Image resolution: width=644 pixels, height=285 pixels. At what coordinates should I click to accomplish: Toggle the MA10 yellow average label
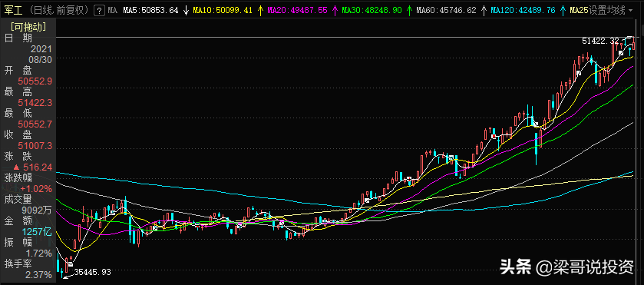222,10
